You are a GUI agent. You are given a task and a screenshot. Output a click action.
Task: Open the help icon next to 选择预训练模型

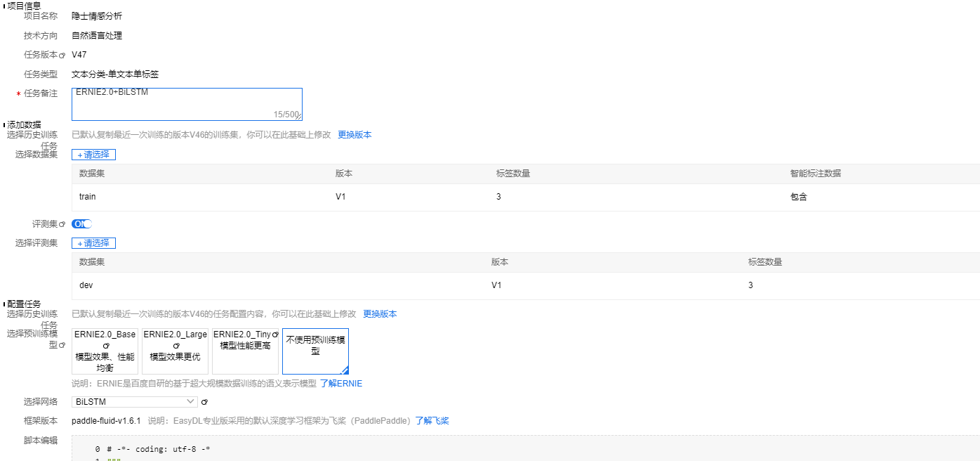click(x=62, y=345)
